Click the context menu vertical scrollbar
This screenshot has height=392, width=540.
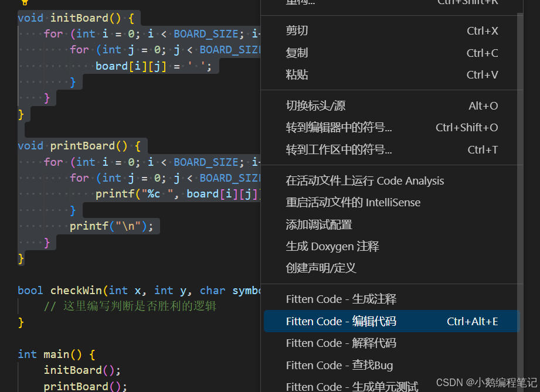(x=521, y=203)
